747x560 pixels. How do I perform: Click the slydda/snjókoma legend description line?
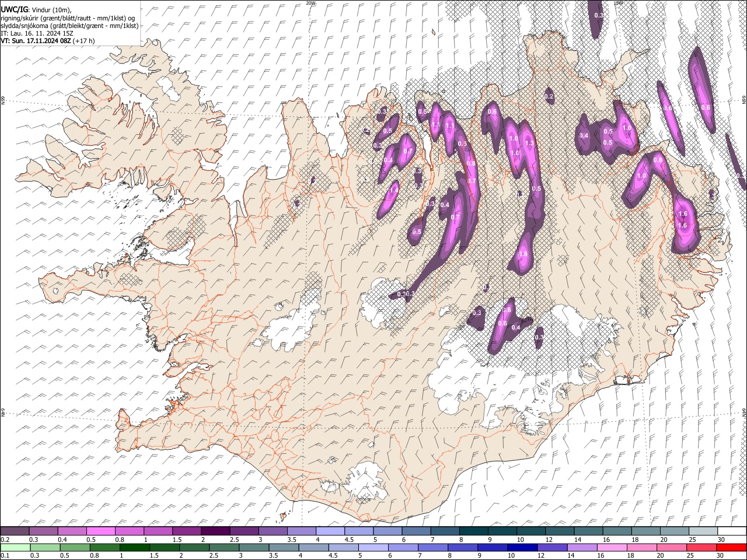[x=69, y=26]
